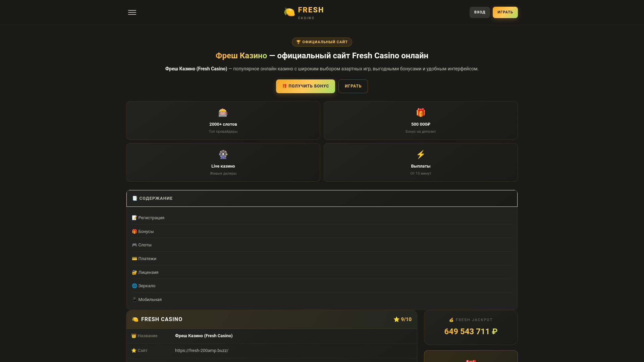
Task: Click the Live casino wheel icon
Action: click(x=223, y=155)
